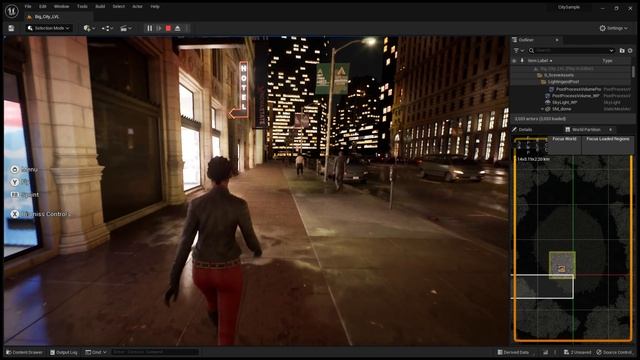
Task: Open the Build menu
Action: tap(100, 7)
